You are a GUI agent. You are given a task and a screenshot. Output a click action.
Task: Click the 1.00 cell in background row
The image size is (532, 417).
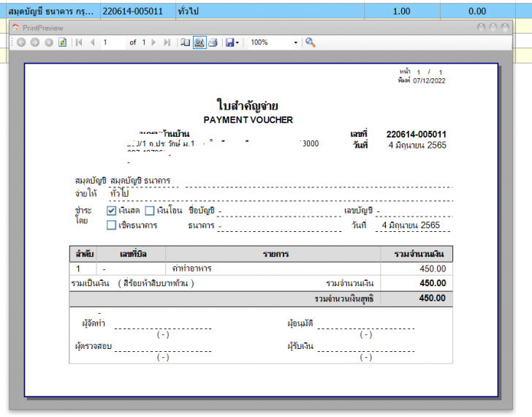(401, 11)
